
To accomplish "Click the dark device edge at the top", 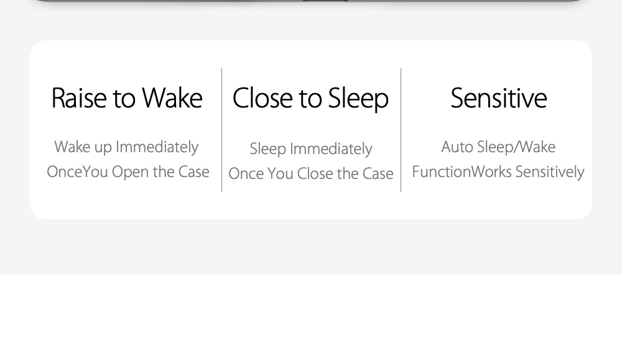I will [x=311, y=1].
